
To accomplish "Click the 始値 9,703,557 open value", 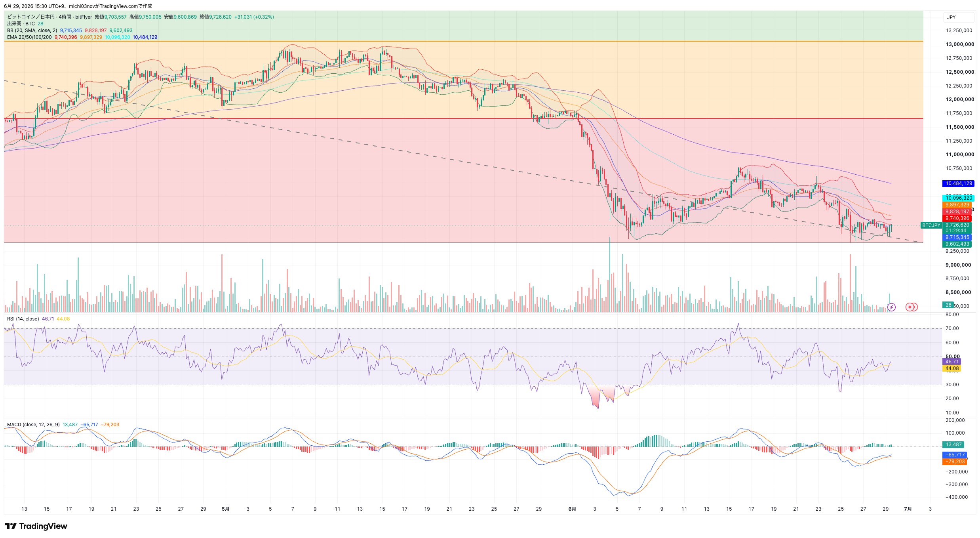I will point(111,17).
